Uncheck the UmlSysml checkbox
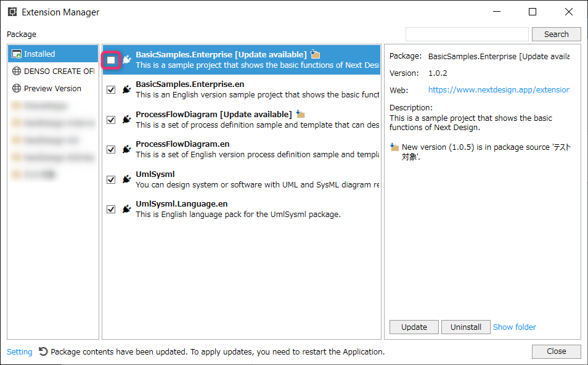The width and height of the screenshot is (588, 365). [x=111, y=179]
